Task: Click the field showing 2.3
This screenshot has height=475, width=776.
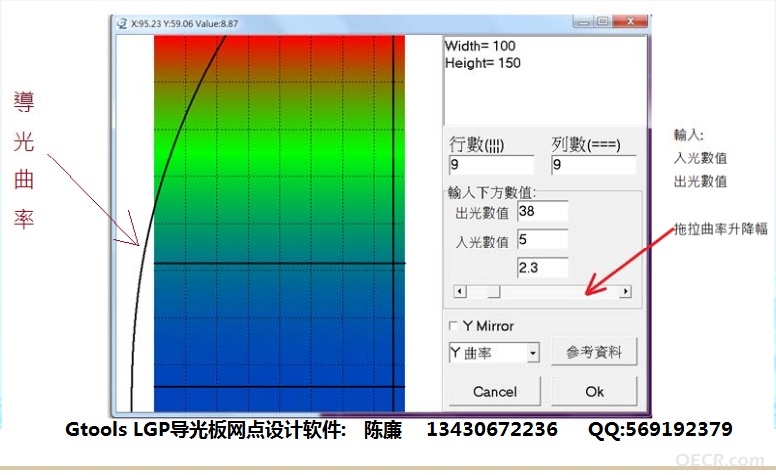Action: pos(542,268)
